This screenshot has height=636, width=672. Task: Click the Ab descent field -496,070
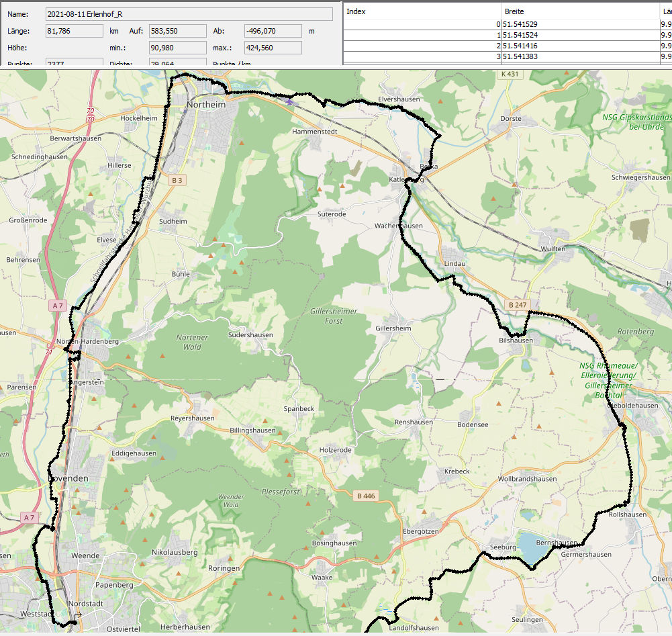tap(273, 31)
